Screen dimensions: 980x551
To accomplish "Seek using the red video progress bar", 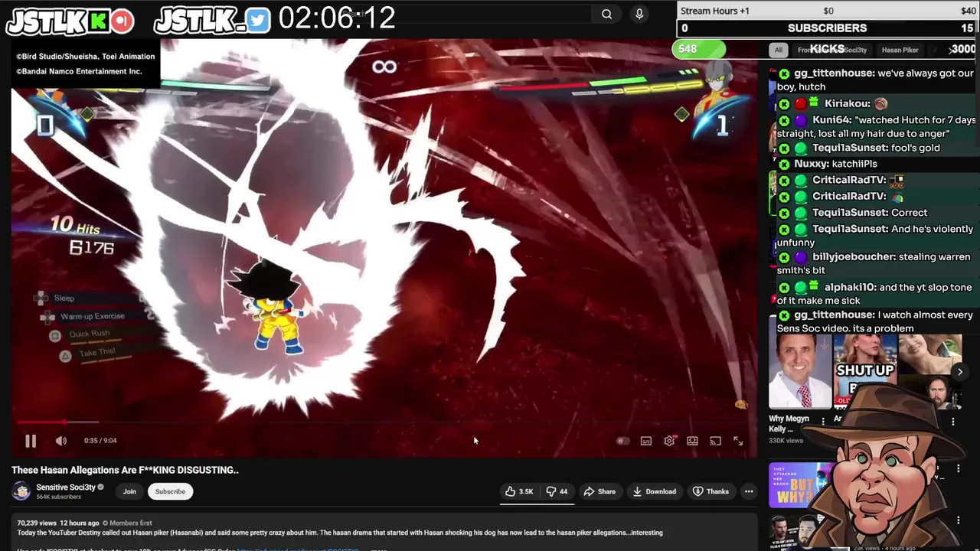I will tap(383, 422).
